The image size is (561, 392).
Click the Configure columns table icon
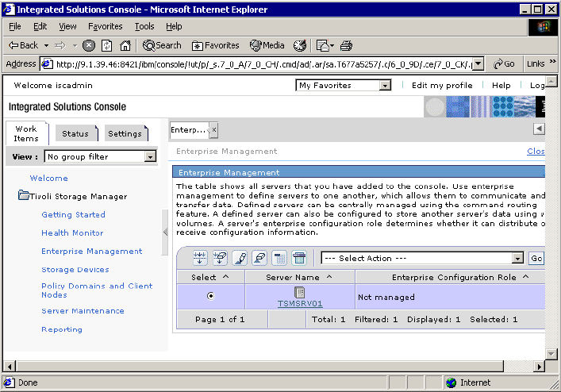[299, 258]
